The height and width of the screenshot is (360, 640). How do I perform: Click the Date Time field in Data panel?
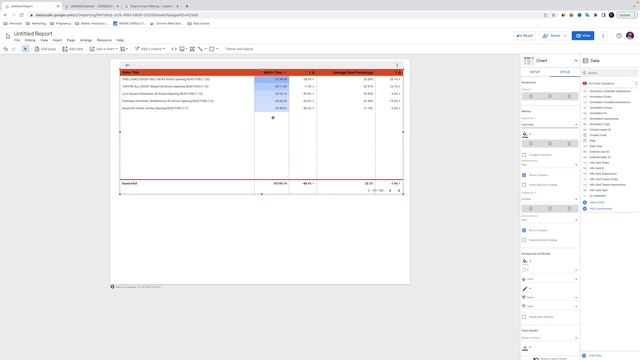(596, 146)
